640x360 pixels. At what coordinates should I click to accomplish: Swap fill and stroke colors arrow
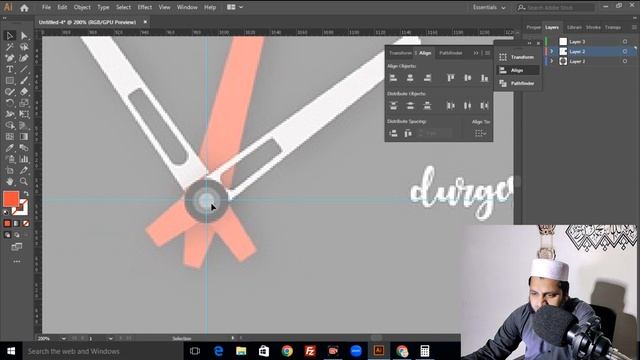[x=26, y=193]
